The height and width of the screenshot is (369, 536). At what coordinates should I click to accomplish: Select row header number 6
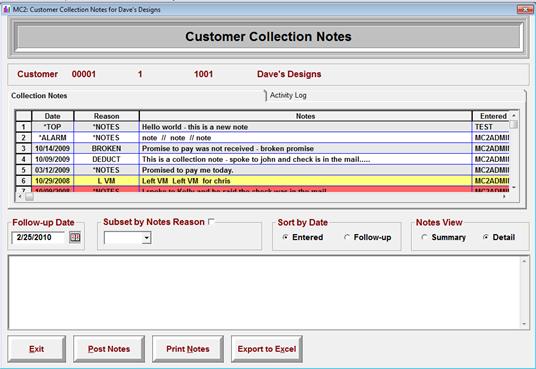(x=23, y=181)
